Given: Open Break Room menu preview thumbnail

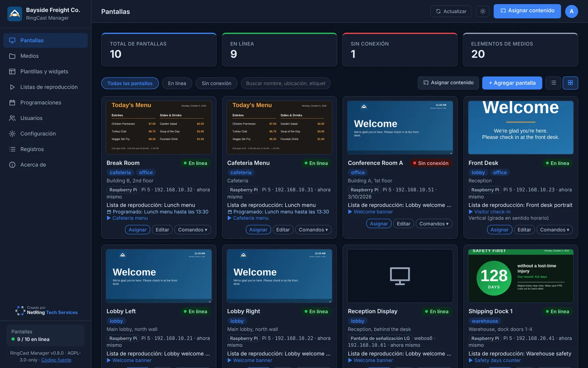Looking at the screenshot, I should click(x=159, y=127).
